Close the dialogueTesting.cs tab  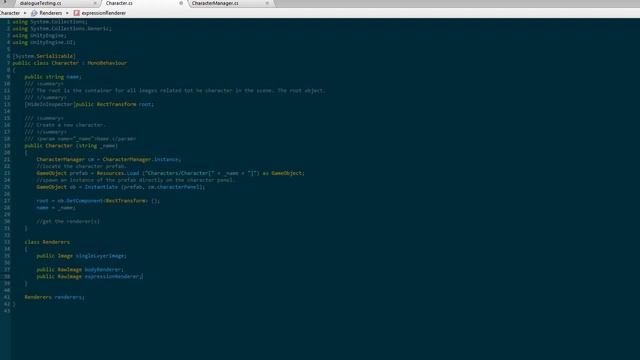pyautogui.click(x=95, y=3)
